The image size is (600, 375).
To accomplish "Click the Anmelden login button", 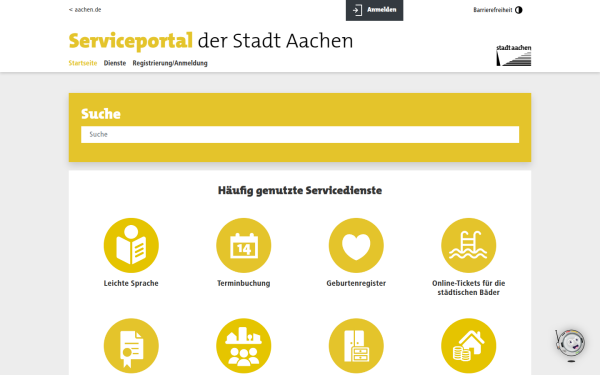I will click(374, 10).
